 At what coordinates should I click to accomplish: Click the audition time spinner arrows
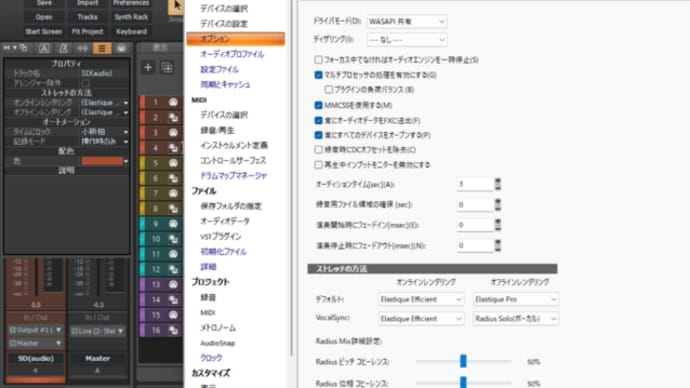[x=498, y=184]
